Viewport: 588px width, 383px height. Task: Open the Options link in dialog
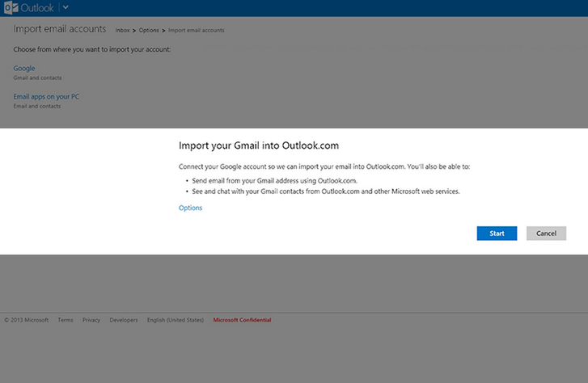190,208
